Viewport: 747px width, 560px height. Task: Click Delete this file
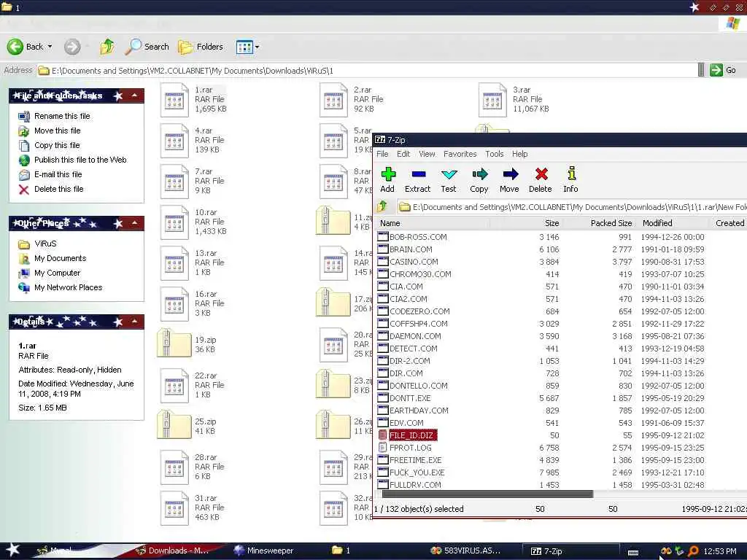tap(58, 189)
